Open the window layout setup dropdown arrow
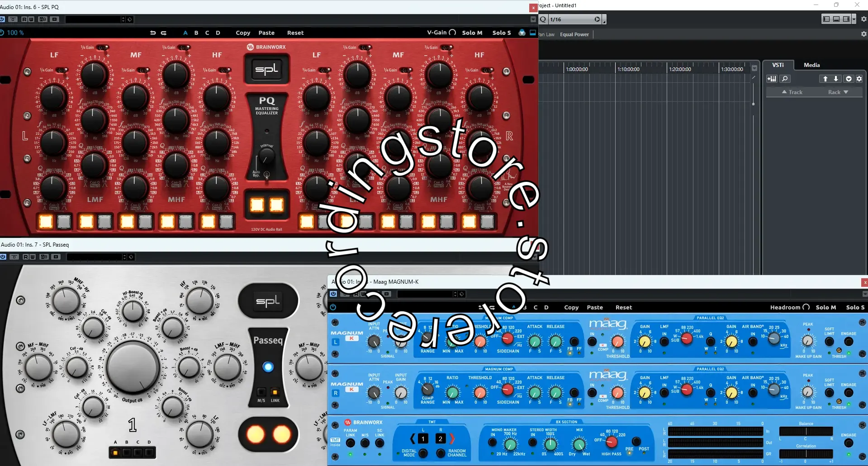Screen dimensions: 868x466 click(x=854, y=19)
